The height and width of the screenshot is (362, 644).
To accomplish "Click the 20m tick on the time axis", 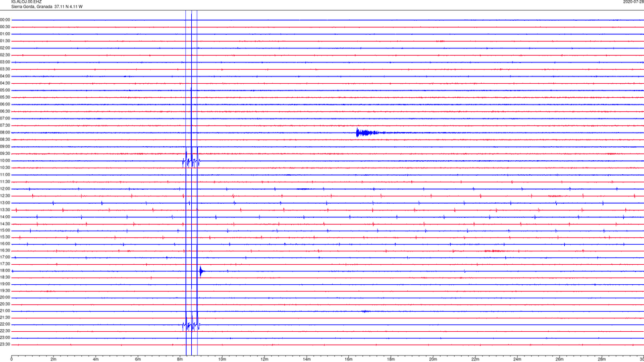I will tap(433, 359).
